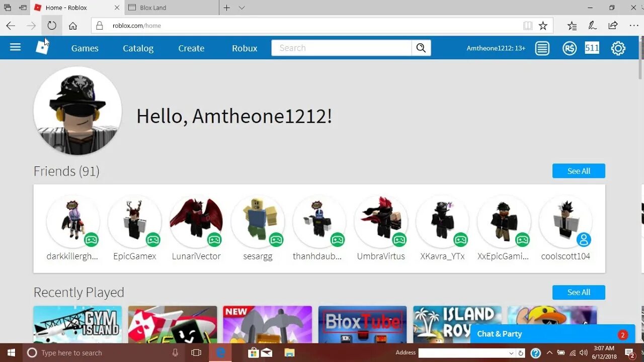This screenshot has height=362, width=644.
Task: Open friend coolscott104 avatar
Action: pos(566,222)
